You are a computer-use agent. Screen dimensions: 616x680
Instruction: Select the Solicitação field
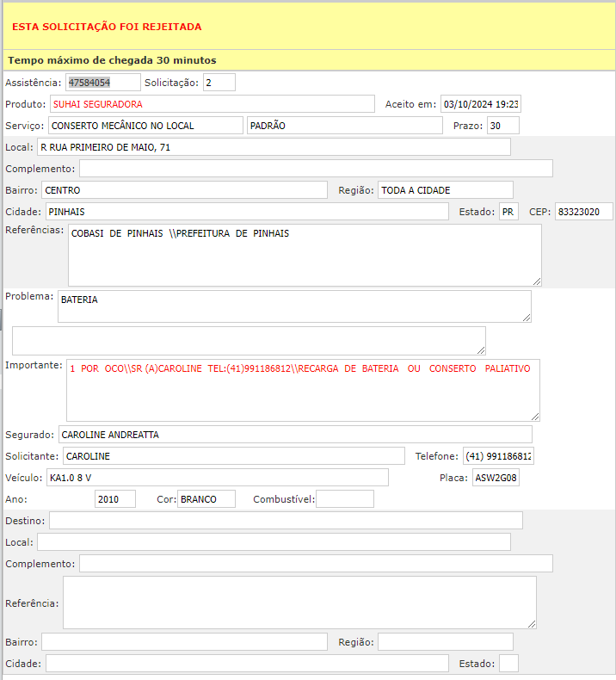pos(219,83)
